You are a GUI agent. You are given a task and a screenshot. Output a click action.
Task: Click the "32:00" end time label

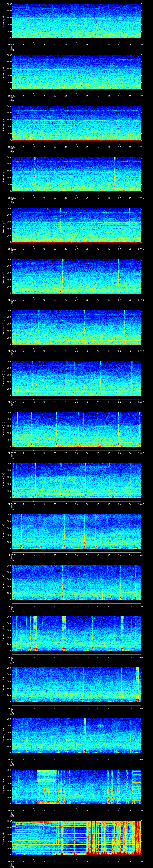click(x=141, y=862)
